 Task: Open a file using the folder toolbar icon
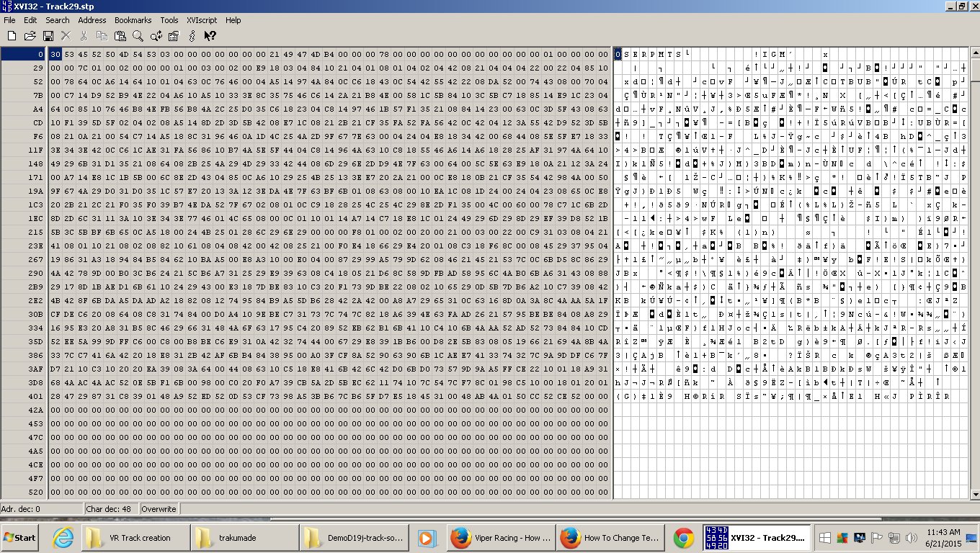pos(30,35)
